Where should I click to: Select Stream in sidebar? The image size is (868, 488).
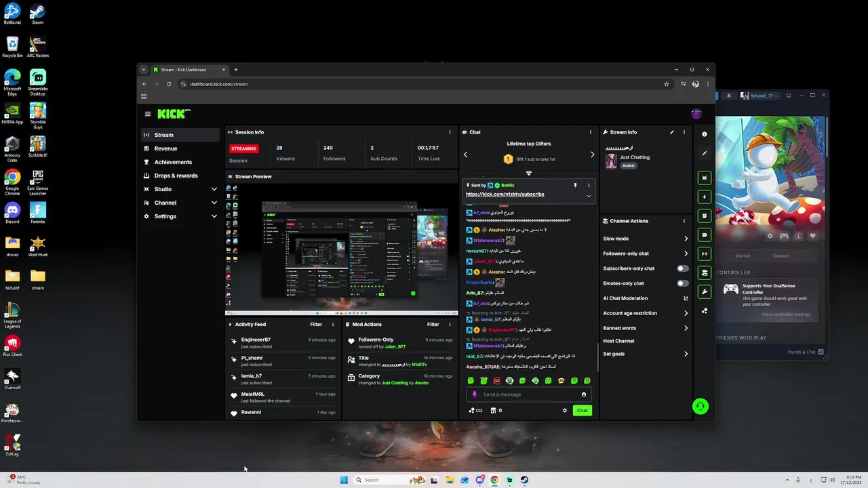coord(180,135)
